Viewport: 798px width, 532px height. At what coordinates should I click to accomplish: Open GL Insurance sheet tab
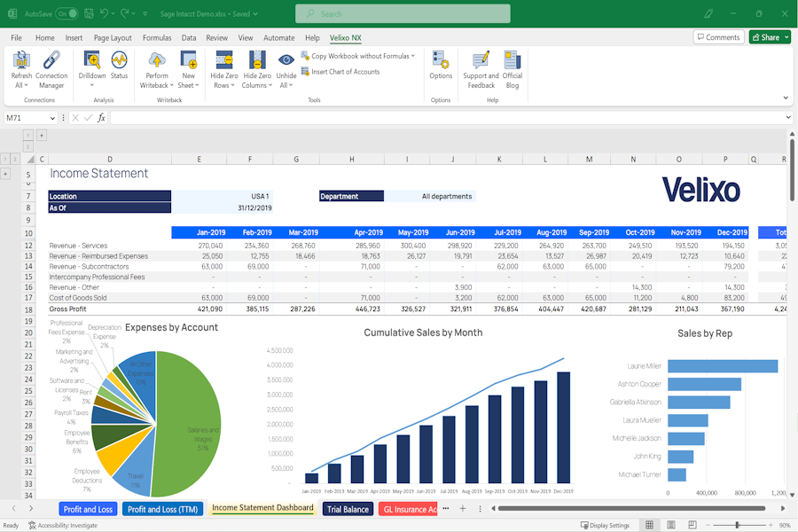click(x=408, y=509)
